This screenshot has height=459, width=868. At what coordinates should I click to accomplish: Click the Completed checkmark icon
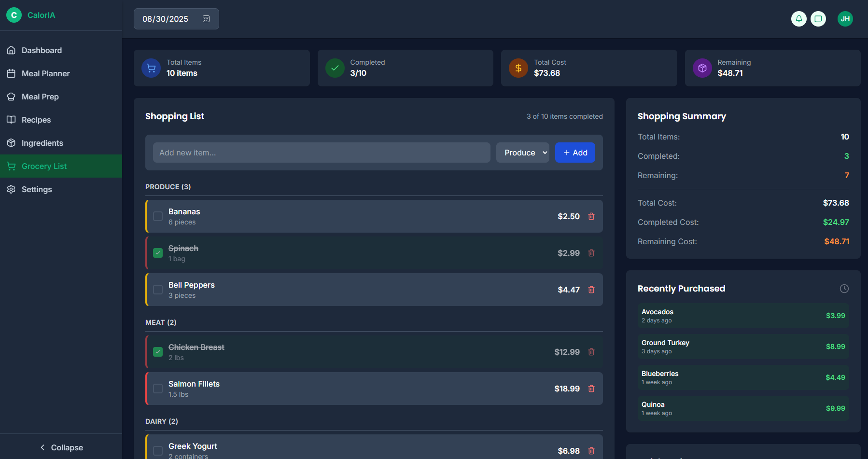[x=335, y=68]
